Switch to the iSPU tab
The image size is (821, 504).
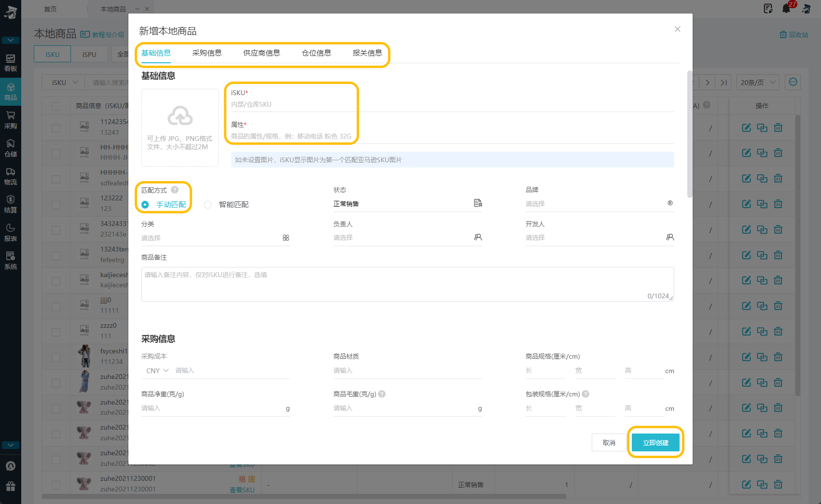click(89, 54)
